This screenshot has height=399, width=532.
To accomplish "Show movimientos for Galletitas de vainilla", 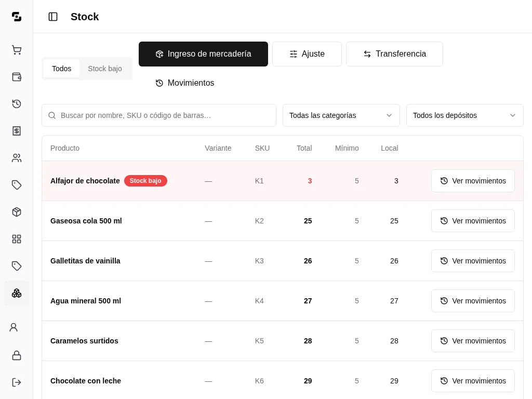I will [473, 261].
